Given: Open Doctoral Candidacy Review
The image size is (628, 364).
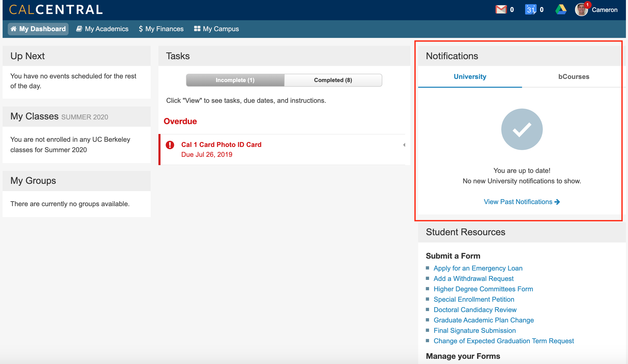Looking at the screenshot, I should (x=475, y=310).
